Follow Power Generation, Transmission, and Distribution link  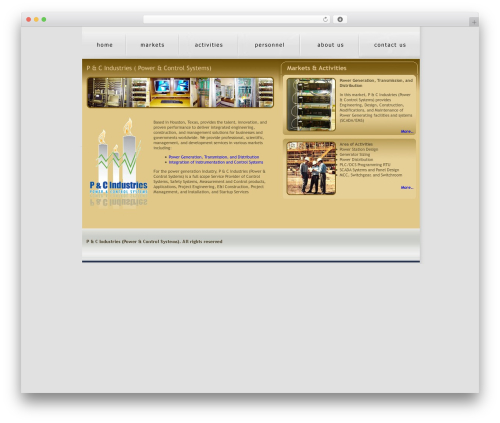(x=214, y=157)
